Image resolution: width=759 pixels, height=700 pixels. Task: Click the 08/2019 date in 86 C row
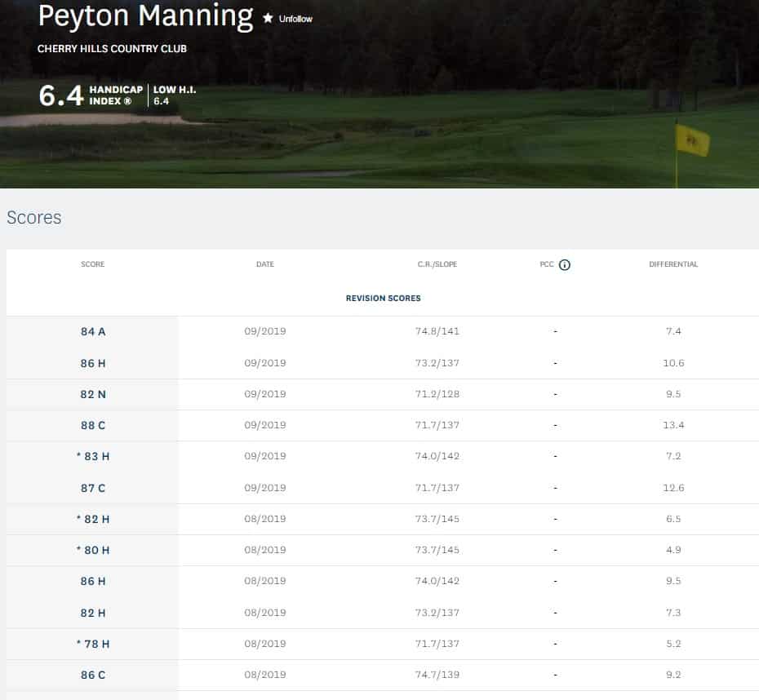click(265, 675)
